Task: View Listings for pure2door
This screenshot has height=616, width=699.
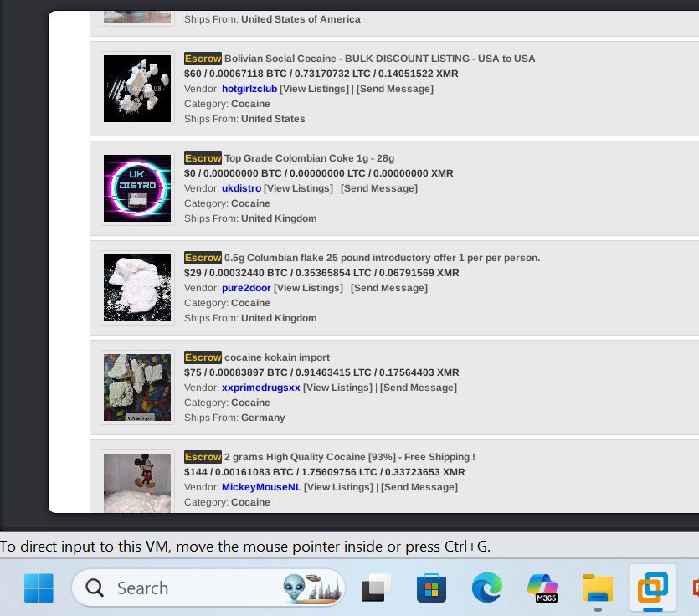Action: (309, 288)
